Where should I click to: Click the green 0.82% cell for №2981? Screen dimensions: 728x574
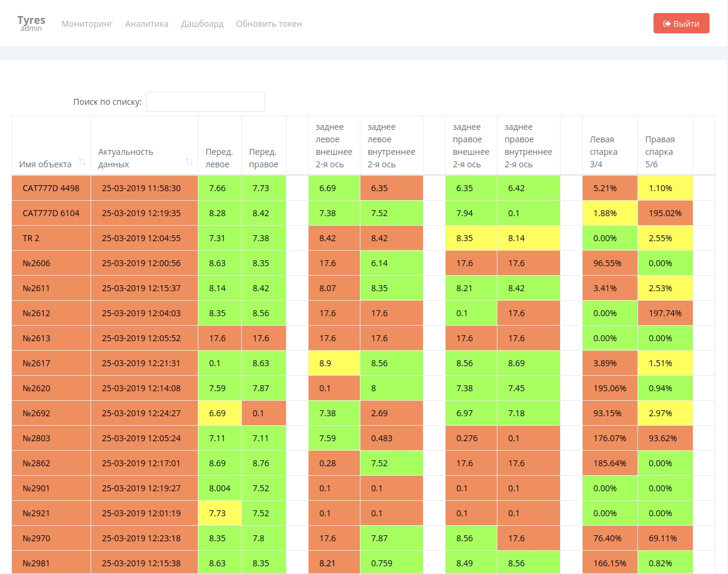click(x=665, y=563)
